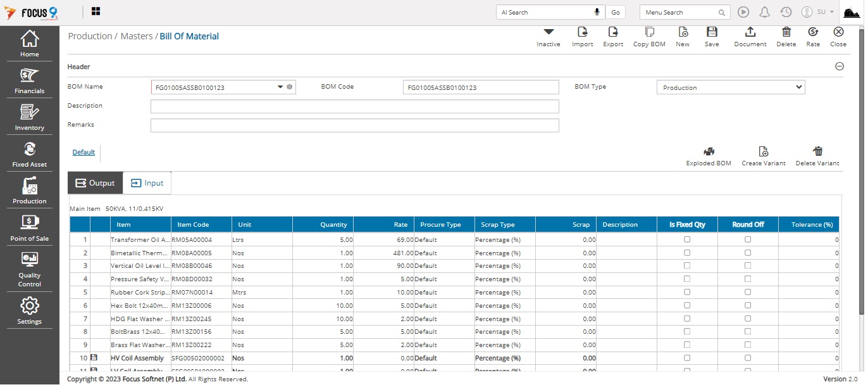868x387 pixels.
Task: Click into the Description input field
Action: click(354, 106)
